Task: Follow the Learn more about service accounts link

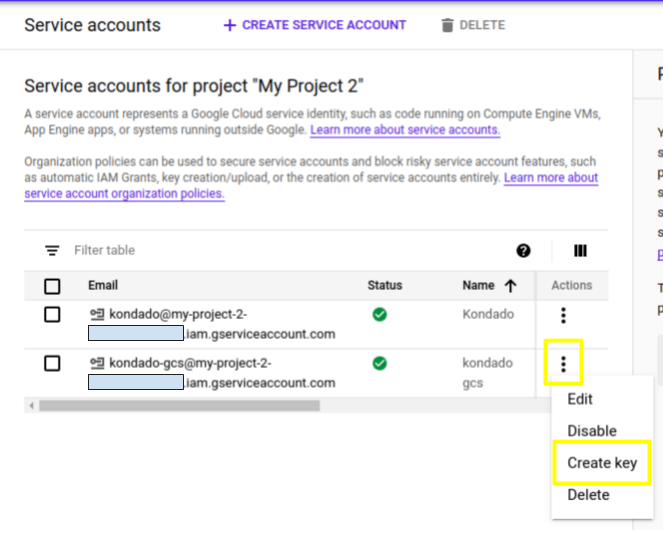Action: click(405, 131)
